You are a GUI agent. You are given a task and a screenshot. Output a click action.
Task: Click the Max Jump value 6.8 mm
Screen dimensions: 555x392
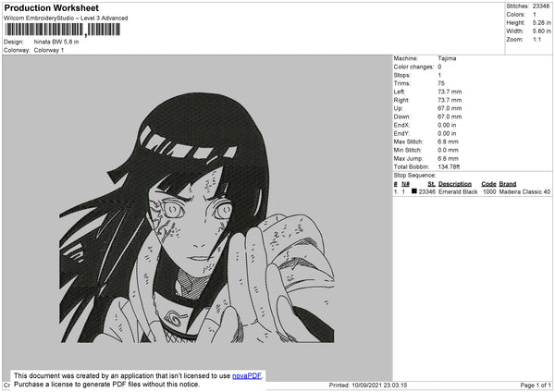[448, 158]
